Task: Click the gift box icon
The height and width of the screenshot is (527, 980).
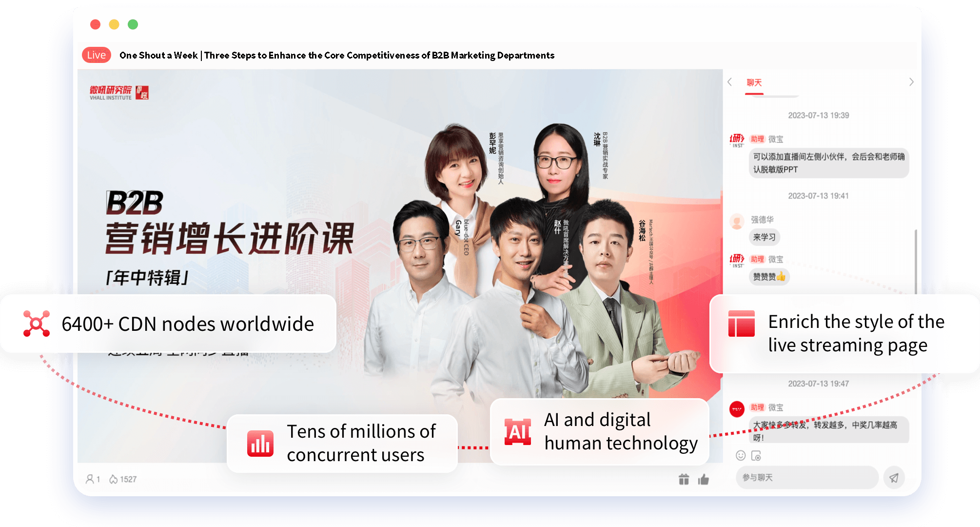Action: [x=684, y=480]
